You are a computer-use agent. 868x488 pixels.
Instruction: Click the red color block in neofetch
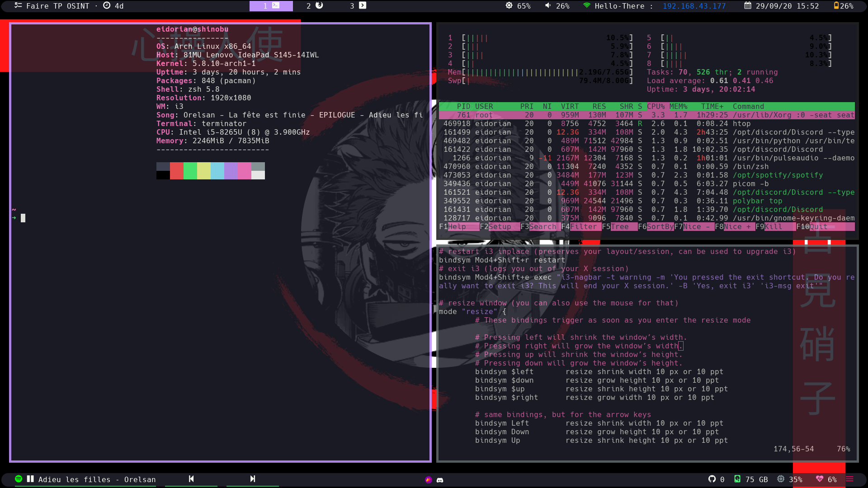pos(177,171)
